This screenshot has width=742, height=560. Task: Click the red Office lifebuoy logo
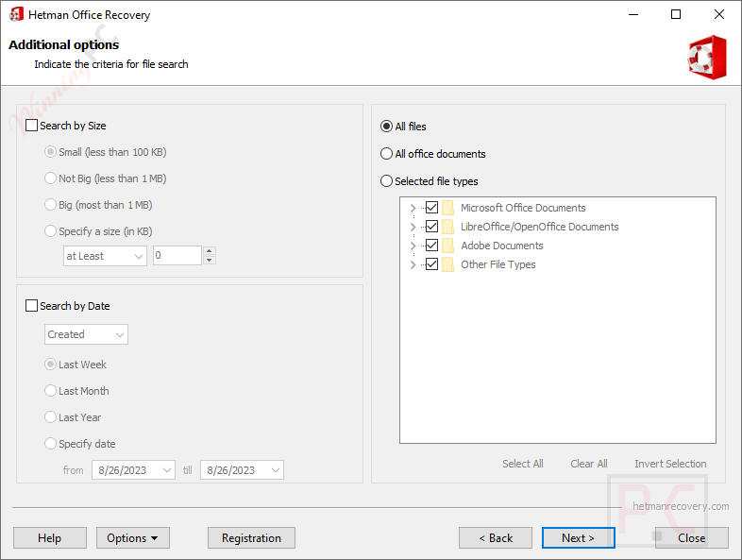tap(707, 58)
